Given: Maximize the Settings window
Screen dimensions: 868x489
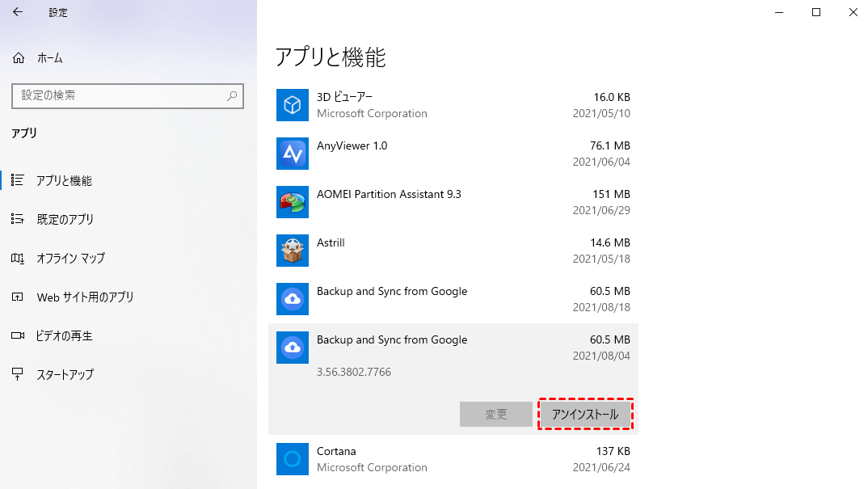Looking at the screenshot, I should pyautogui.click(x=816, y=12).
